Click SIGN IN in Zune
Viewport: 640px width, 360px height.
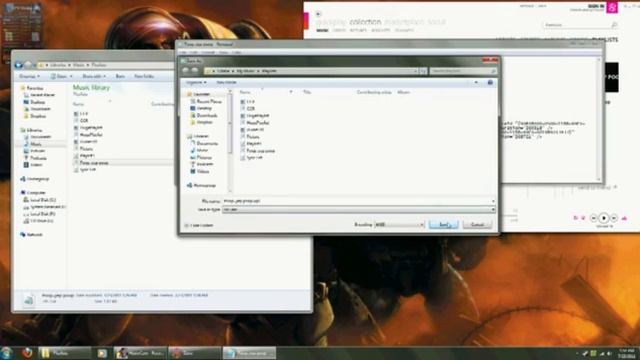point(596,6)
